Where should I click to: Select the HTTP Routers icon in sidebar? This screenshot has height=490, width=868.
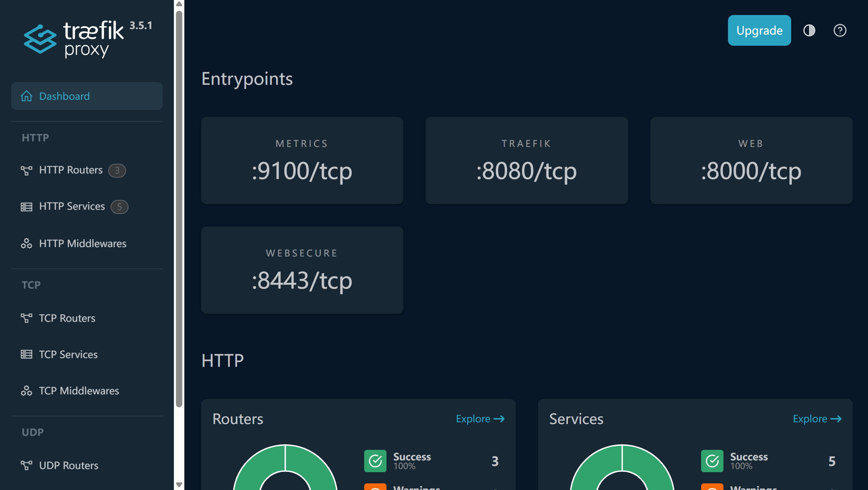tap(27, 170)
